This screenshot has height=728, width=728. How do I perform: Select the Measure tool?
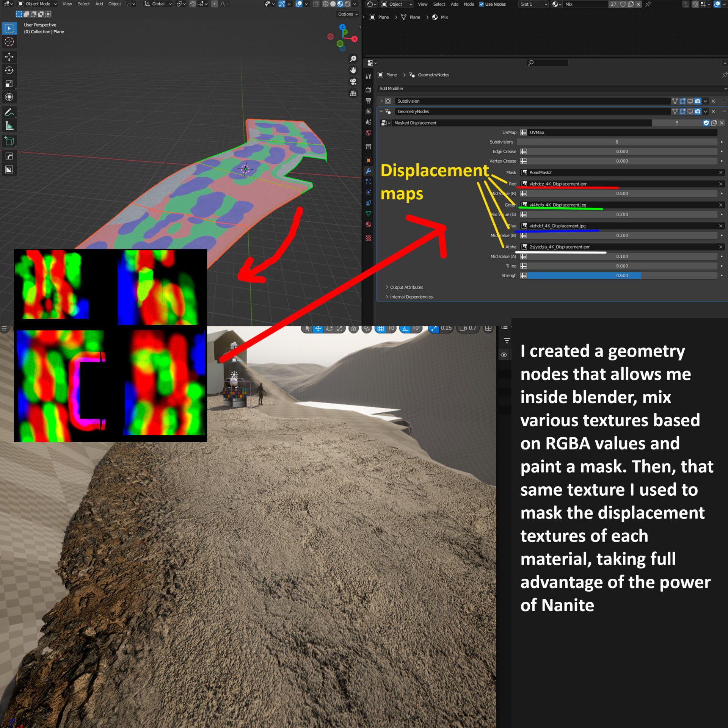(x=9, y=126)
